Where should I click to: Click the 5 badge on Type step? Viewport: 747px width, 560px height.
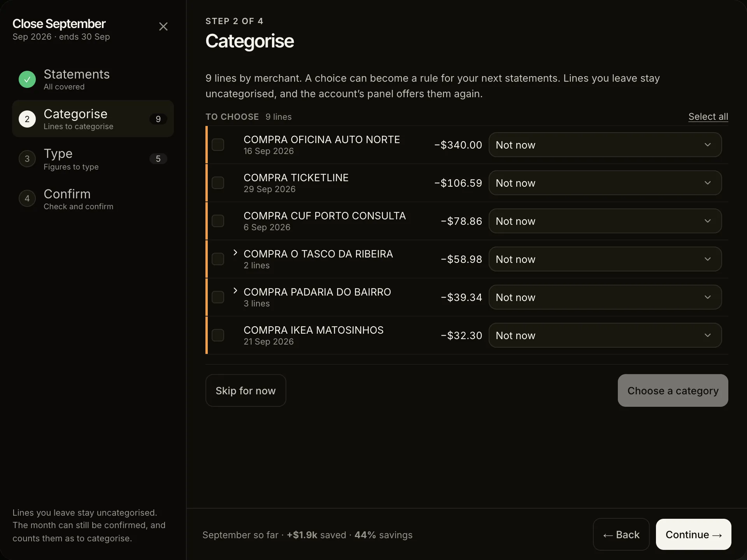pos(158,159)
